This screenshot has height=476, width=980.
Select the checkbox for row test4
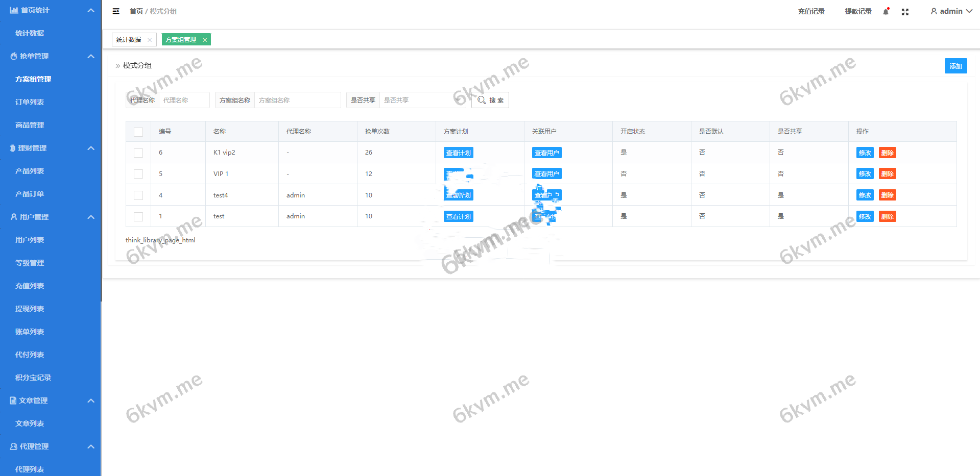click(x=138, y=195)
